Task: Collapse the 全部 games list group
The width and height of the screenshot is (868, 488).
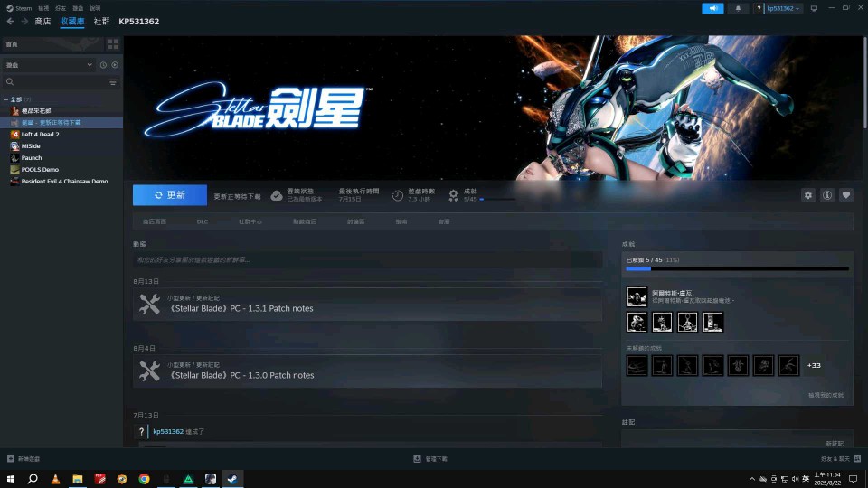Action: click(x=5, y=99)
